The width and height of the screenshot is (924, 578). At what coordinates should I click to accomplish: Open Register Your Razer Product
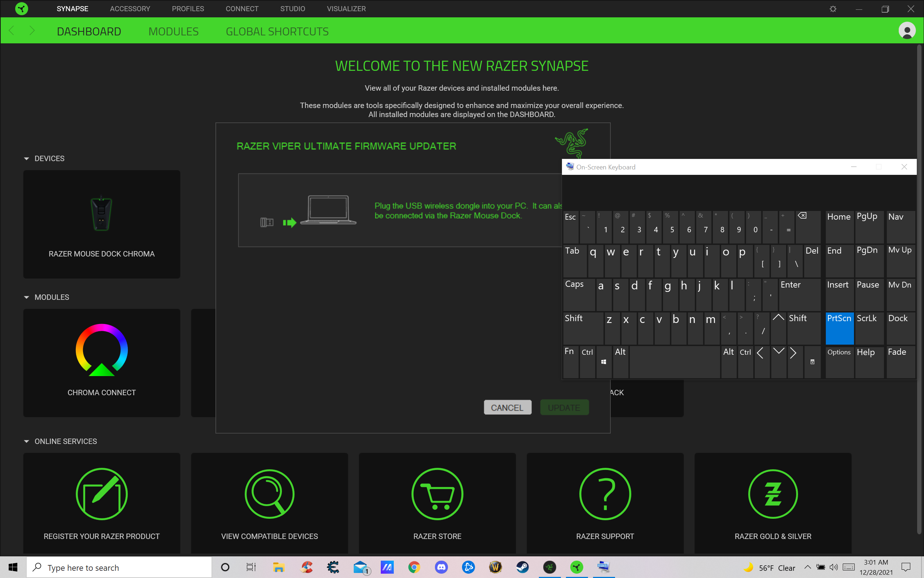click(101, 503)
